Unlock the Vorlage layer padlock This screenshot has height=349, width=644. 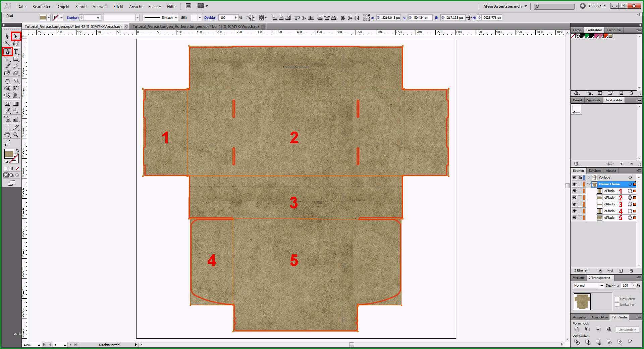[x=580, y=178]
